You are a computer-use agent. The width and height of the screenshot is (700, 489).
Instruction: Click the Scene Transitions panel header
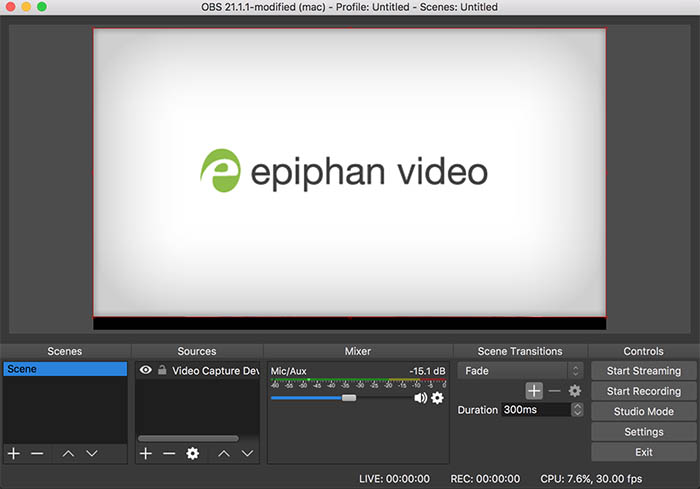tap(520, 351)
